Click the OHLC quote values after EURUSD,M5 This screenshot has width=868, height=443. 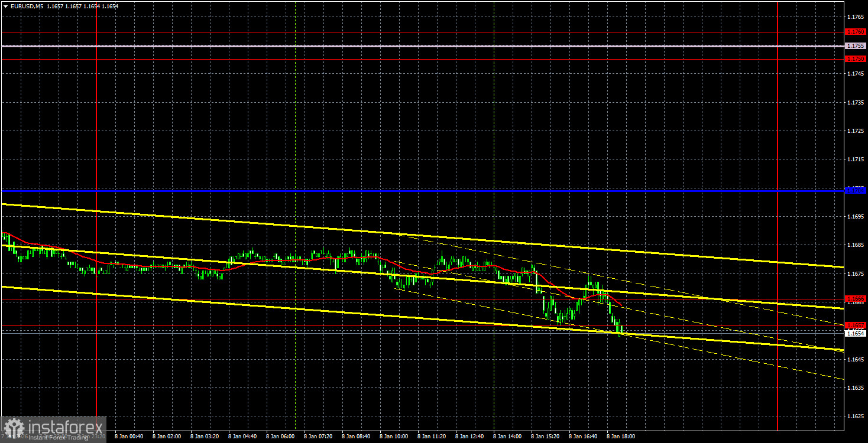point(82,6)
